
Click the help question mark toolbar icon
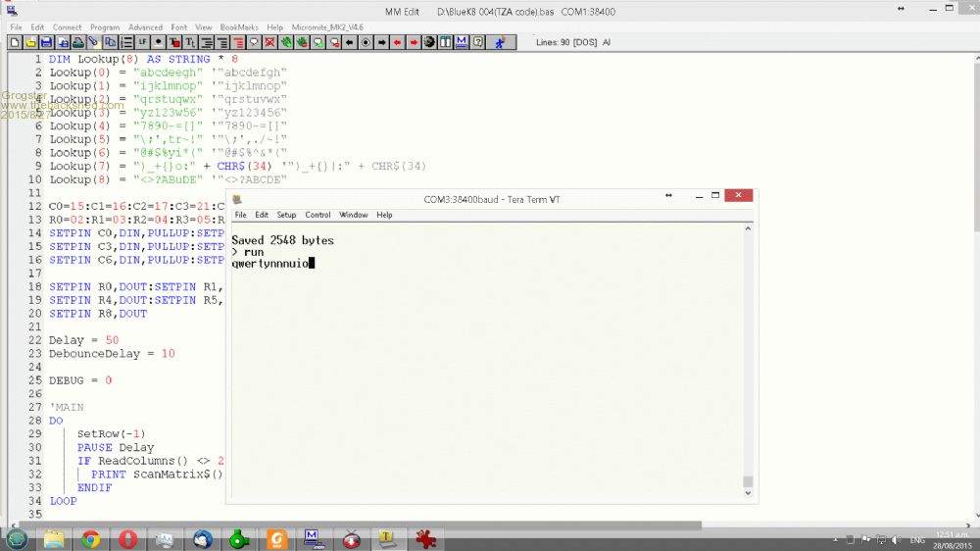click(477, 43)
